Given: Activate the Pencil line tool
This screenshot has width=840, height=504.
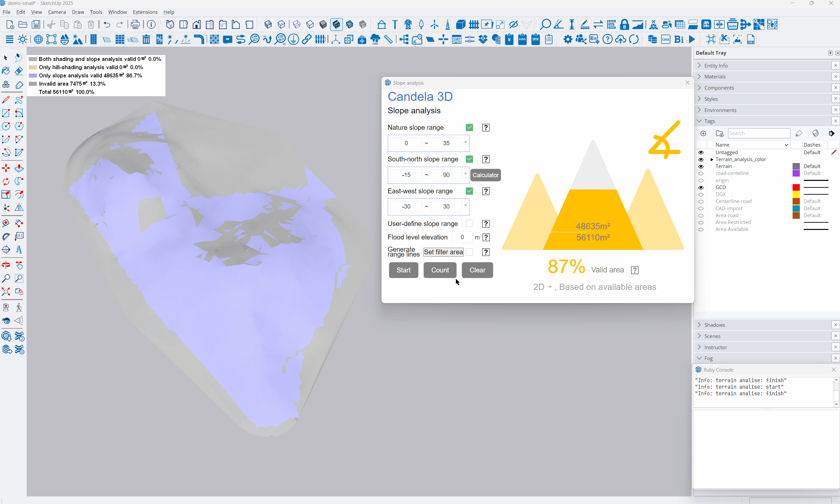Looking at the screenshot, I should click(x=6, y=100).
